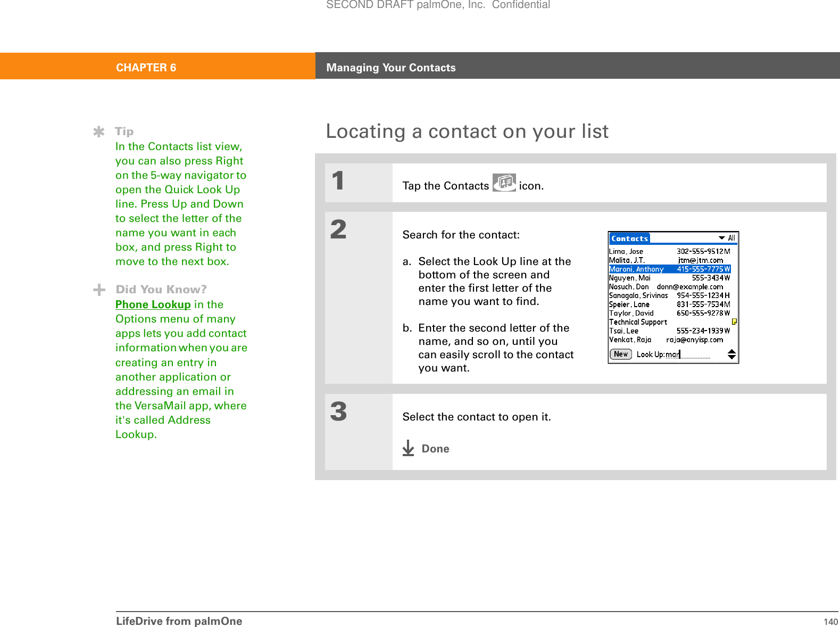Open the All category dropdown in Contacts
Viewport: 840px width, 627px height.
[727, 238]
